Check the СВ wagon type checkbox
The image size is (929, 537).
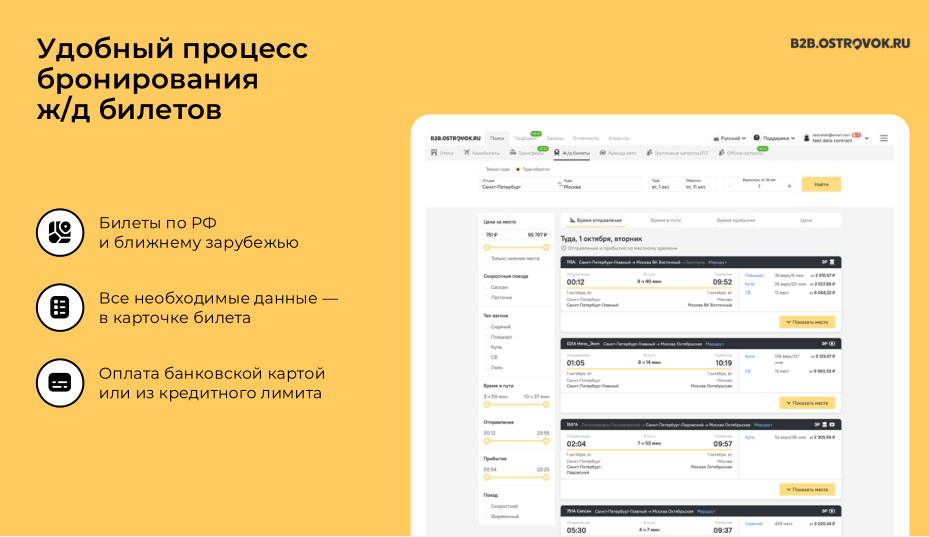486,357
